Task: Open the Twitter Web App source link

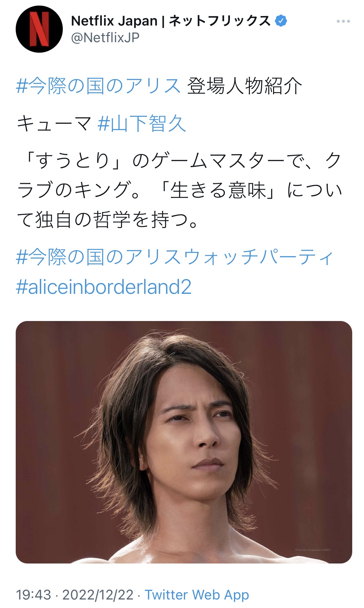Action: [x=197, y=595]
